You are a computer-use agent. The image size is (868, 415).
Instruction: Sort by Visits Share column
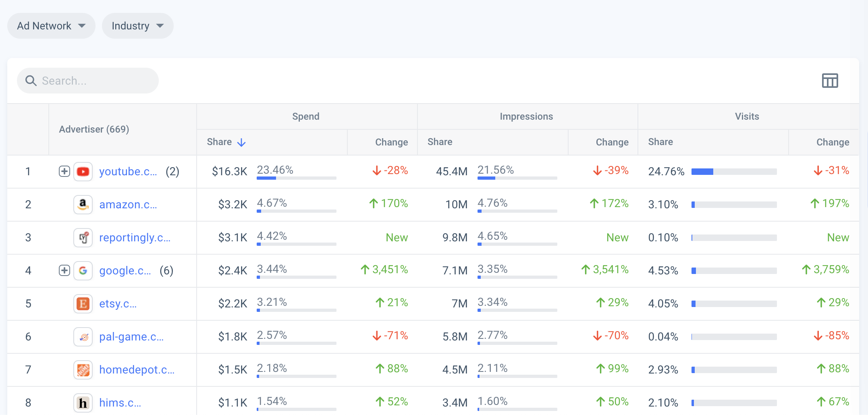tap(660, 142)
